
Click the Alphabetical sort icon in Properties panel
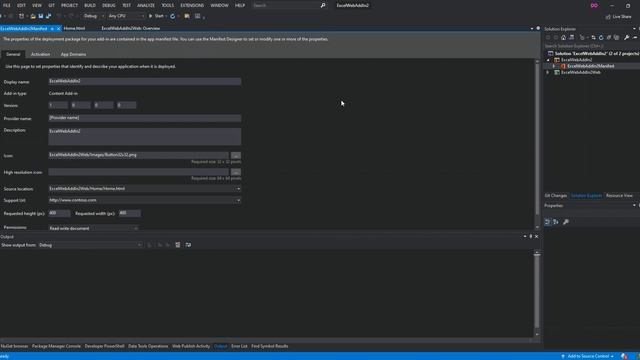[x=556, y=222]
